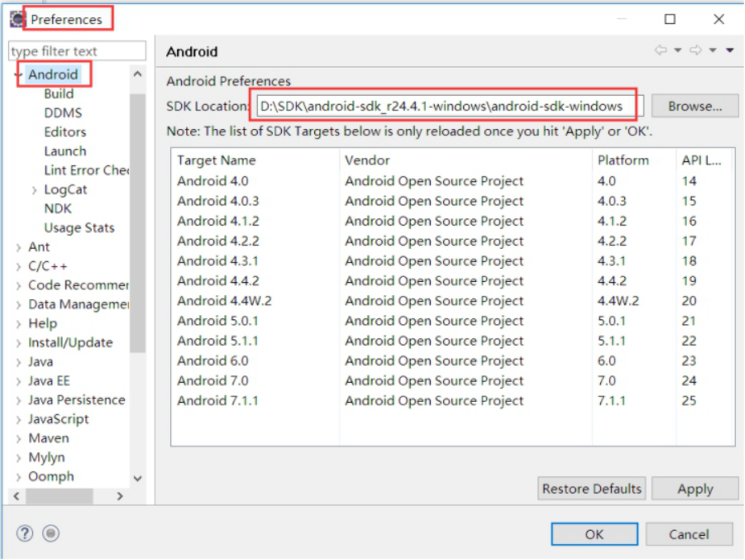
Task: Open the NDK preferences page
Action: (58, 209)
